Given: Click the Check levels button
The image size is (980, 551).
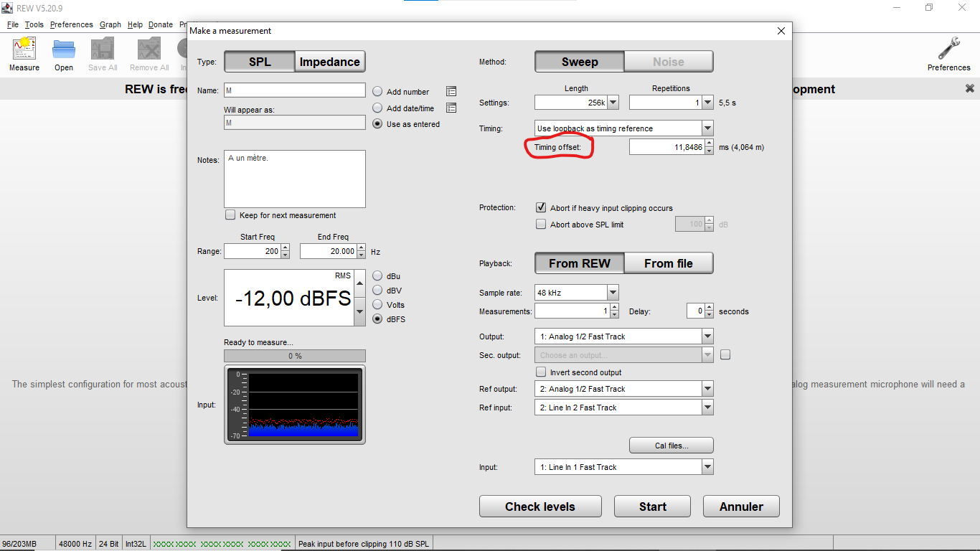Looking at the screenshot, I should point(540,507).
